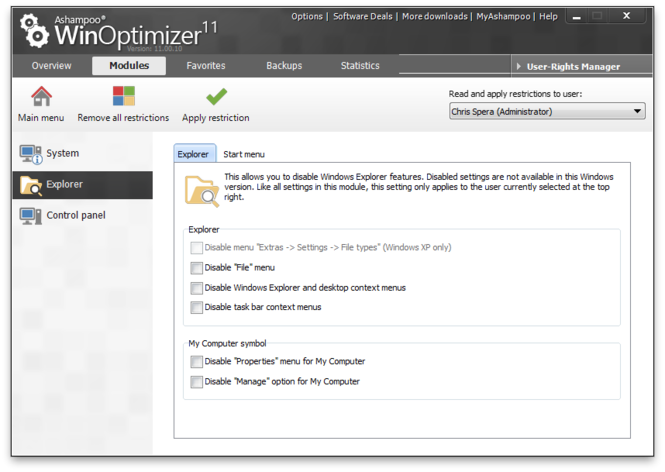Click the System label in sidebar
The image size is (665, 472).
[x=63, y=154]
